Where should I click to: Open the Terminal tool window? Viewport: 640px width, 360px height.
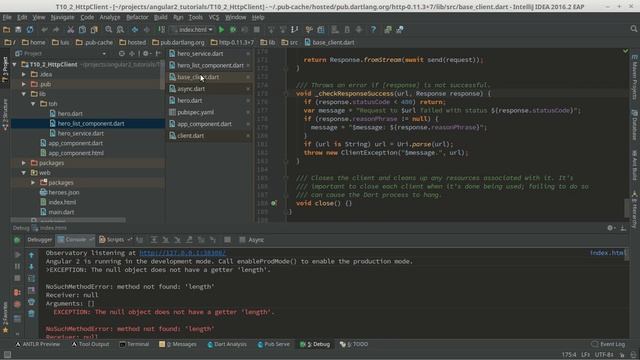tap(134, 344)
